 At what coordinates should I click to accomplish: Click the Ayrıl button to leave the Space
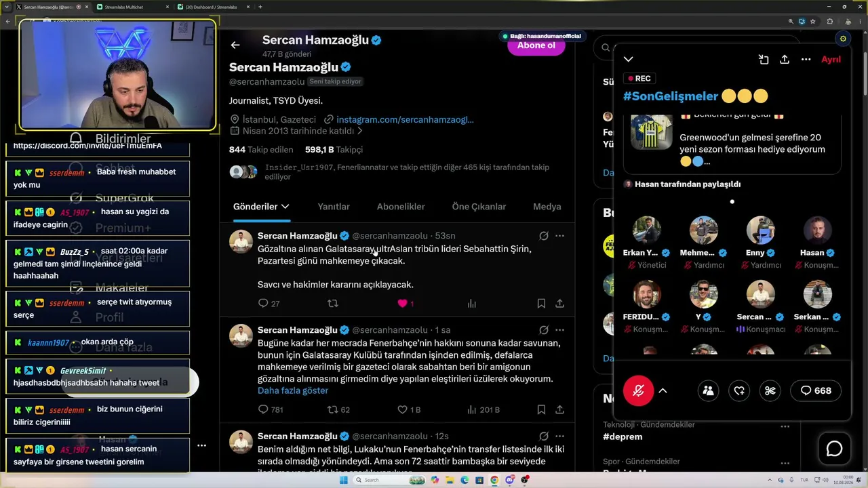point(831,60)
